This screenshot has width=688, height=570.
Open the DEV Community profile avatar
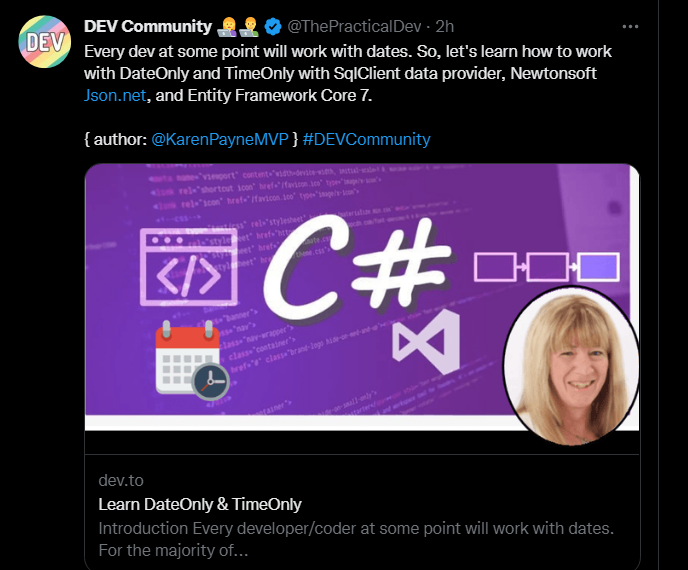44,42
